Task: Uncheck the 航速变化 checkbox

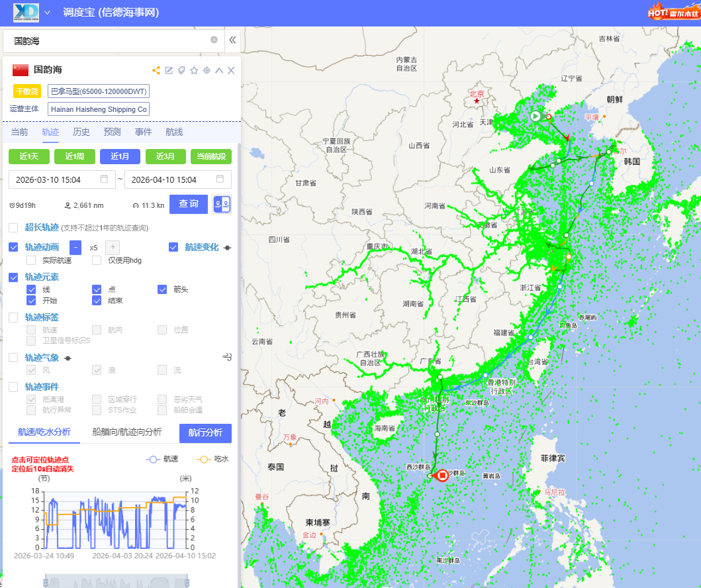Action: pos(173,247)
